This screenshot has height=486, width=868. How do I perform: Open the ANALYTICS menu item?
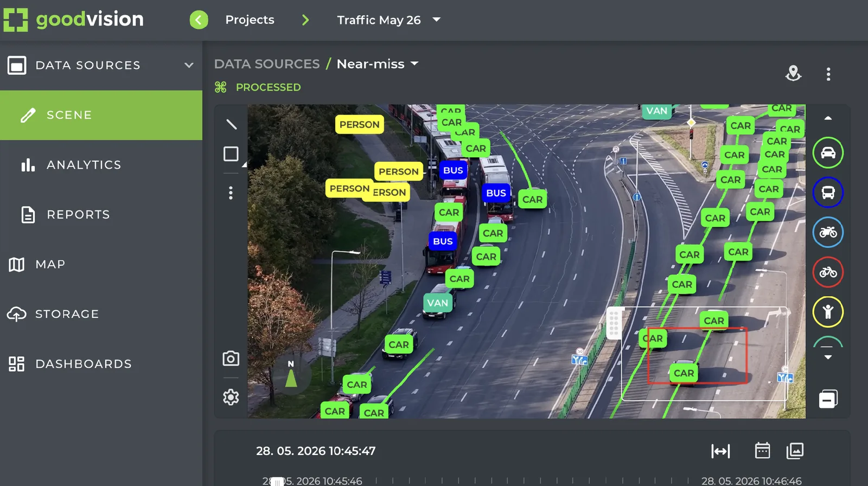[x=101, y=165]
